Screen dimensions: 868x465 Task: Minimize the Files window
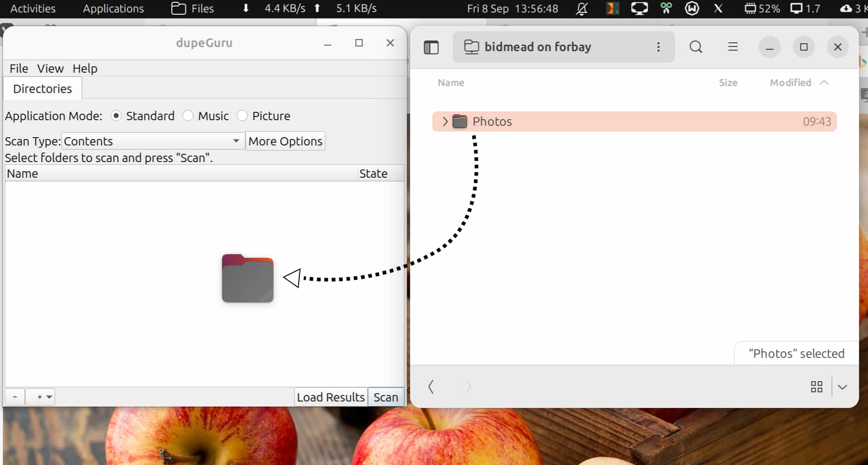(x=770, y=47)
